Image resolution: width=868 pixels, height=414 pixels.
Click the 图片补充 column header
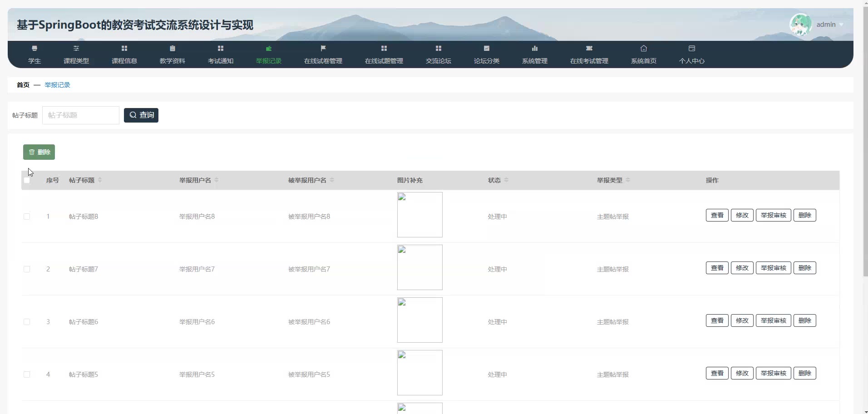[x=410, y=180]
